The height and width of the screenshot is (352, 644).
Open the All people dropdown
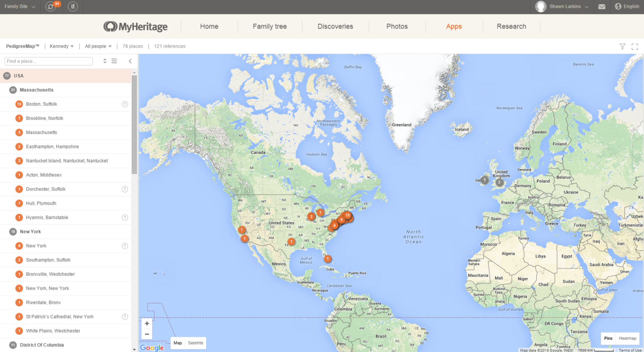[98, 46]
